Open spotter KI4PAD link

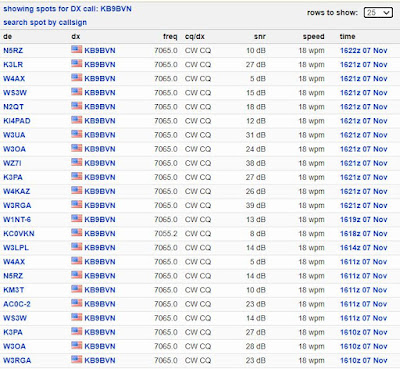point(17,121)
